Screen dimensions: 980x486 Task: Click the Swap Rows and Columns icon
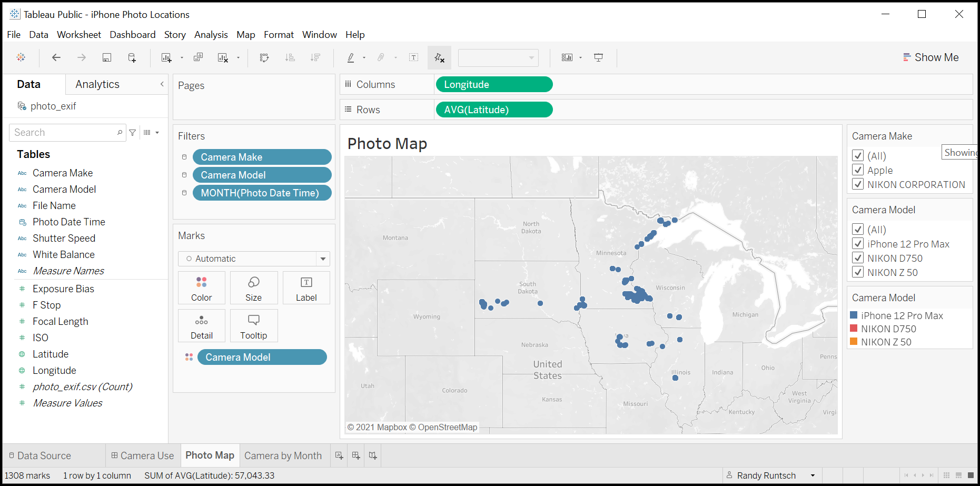point(264,57)
